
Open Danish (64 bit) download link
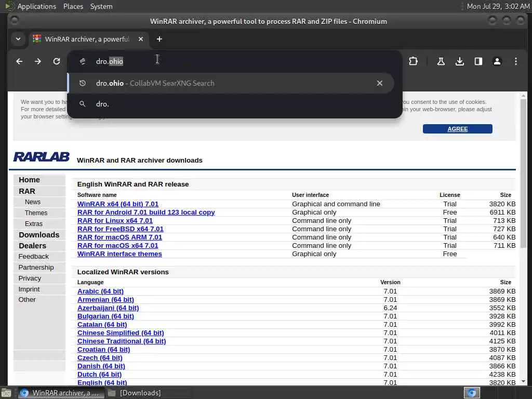pos(101,366)
